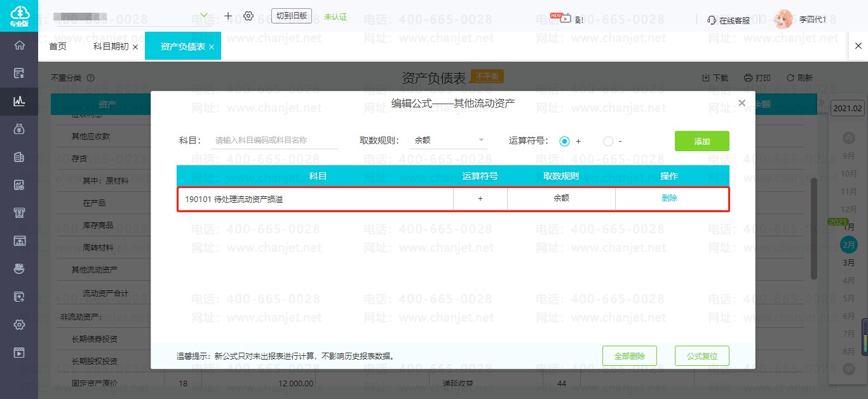Download the report via 下载
Screen dimensions: 868x399
click(715, 78)
